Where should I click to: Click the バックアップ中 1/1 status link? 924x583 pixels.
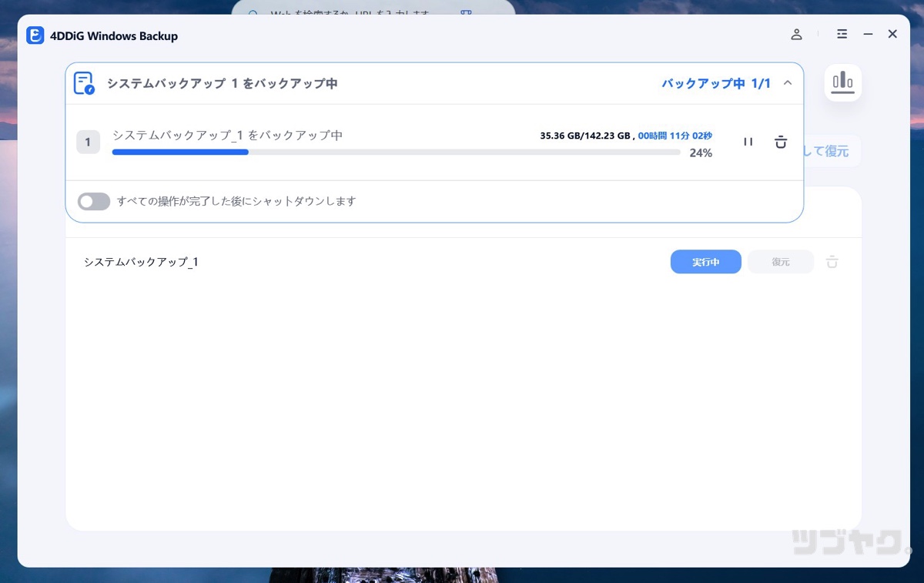click(716, 82)
